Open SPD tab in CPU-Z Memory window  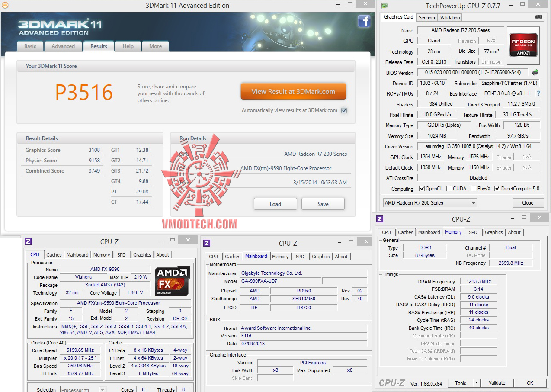473,232
